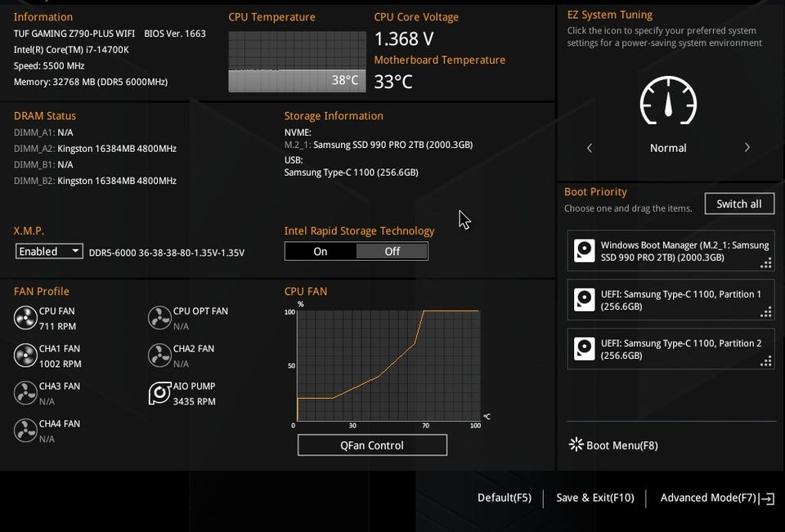Click the CHA4 FAN icon
This screenshot has width=785, height=532.
point(25,431)
